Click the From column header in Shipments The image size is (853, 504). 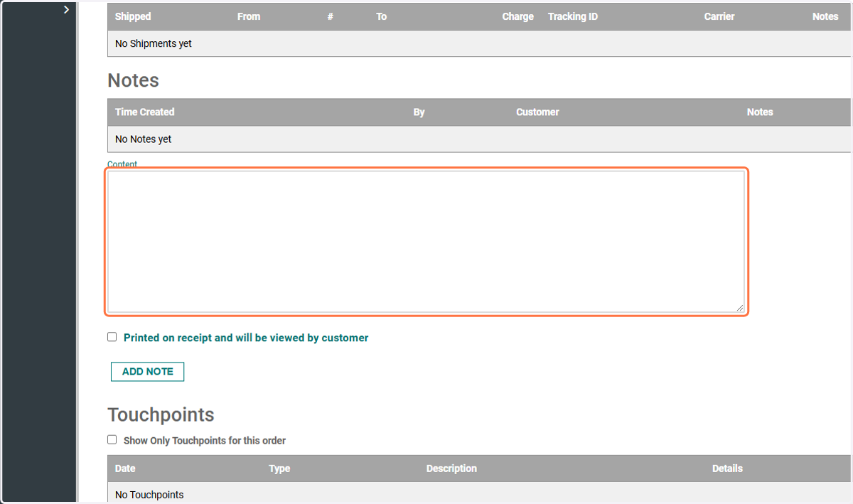(x=249, y=16)
